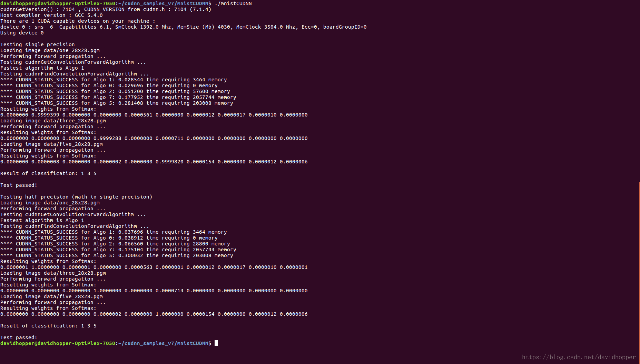Click the device 0 capabilities line

183,27
